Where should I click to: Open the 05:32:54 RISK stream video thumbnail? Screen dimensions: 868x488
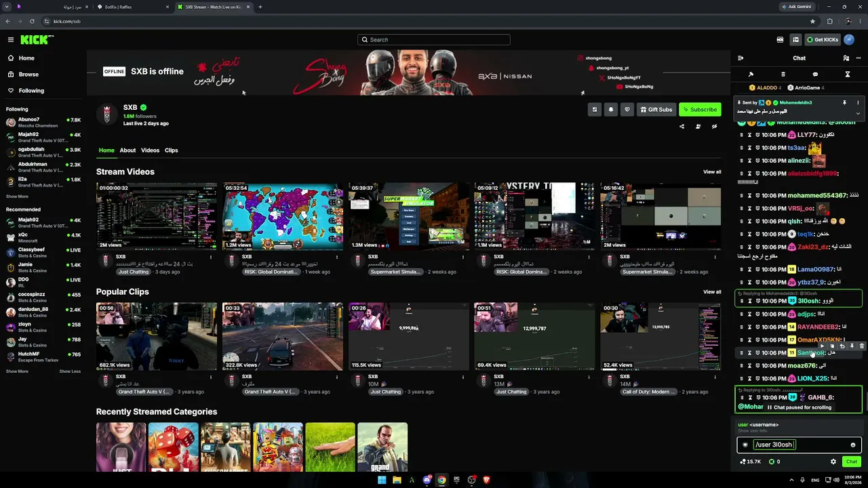(283, 216)
